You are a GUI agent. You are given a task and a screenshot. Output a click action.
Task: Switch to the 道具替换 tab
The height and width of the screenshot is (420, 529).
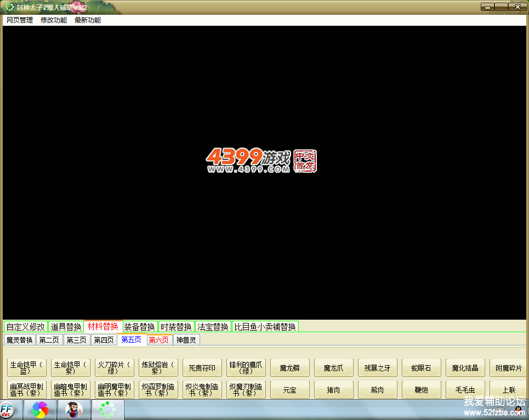click(x=66, y=327)
